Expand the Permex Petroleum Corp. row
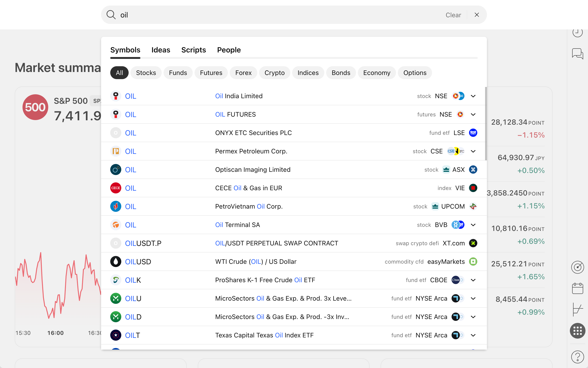The width and height of the screenshot is (588, 368). click(x=473, y=151)
